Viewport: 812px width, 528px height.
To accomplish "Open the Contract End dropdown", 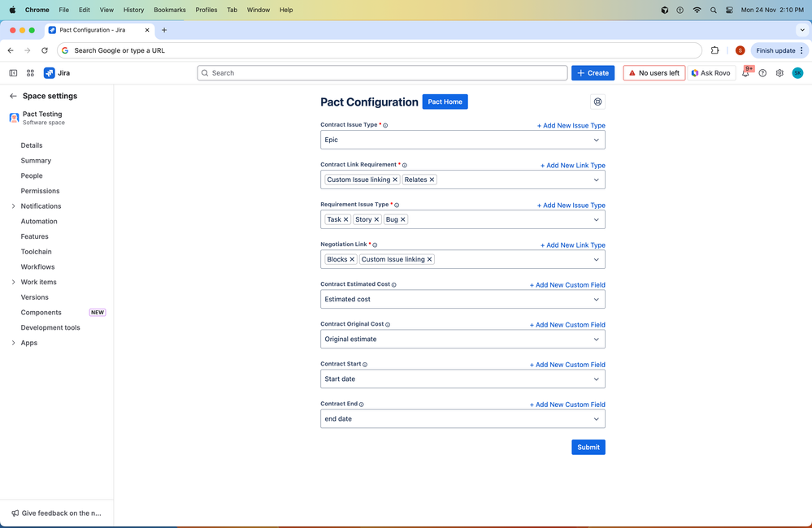I will (x=462, y=419).
